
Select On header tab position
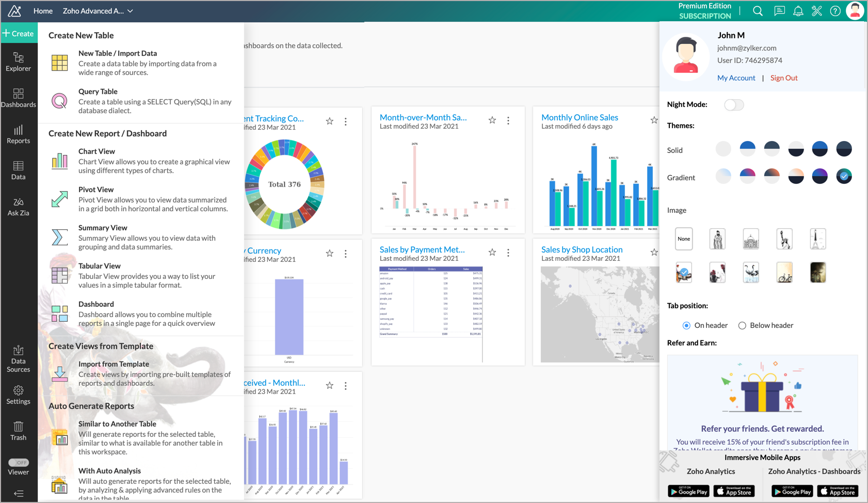[x=686, y=325]
